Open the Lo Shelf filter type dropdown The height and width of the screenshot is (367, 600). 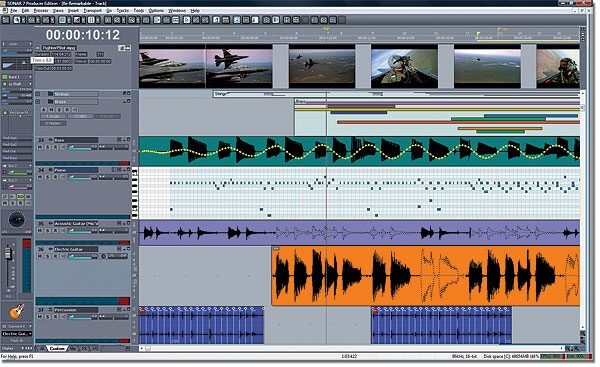(30, 84)
